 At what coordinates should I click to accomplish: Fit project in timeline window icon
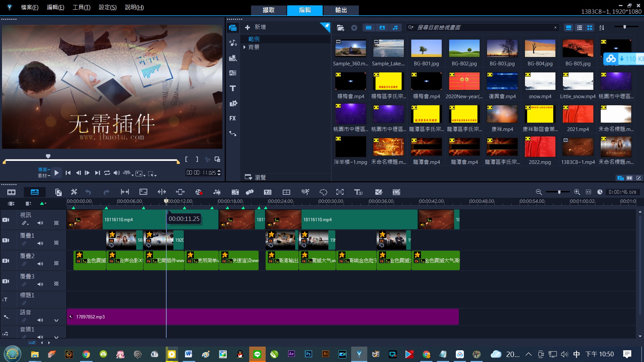coord(588,192)
